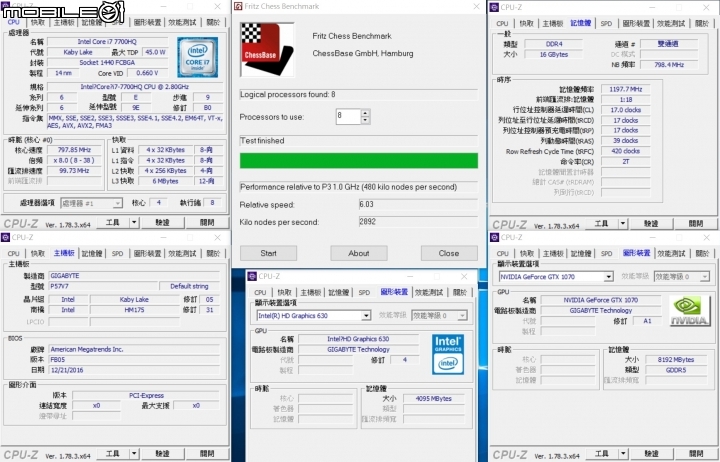Click the CPU-Z title icon of GTX 1070 window
Screen dimensions: 720x462
tap(494, 237)
